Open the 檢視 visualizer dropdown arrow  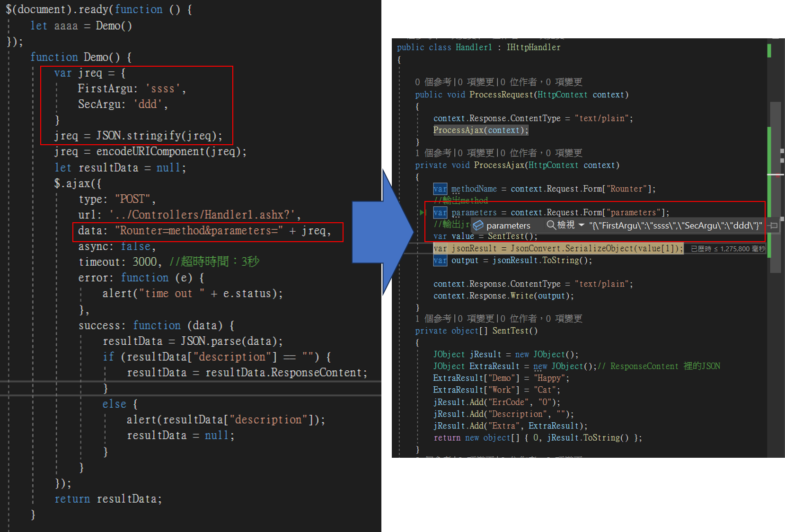(x=582, y=225)
